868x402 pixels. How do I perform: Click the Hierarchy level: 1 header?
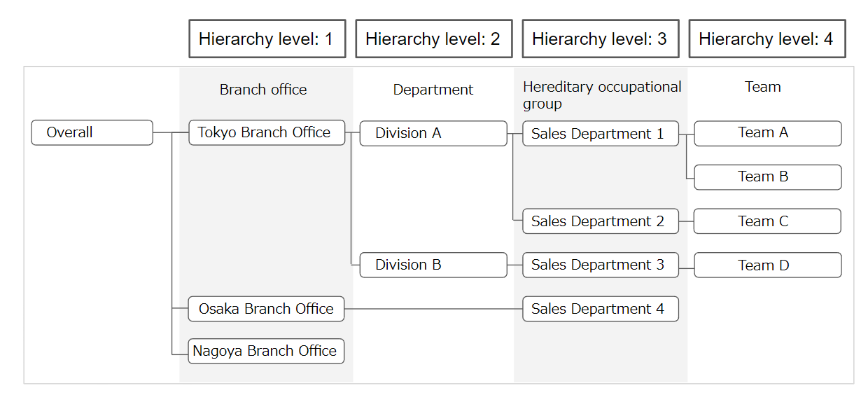[267, 39]
